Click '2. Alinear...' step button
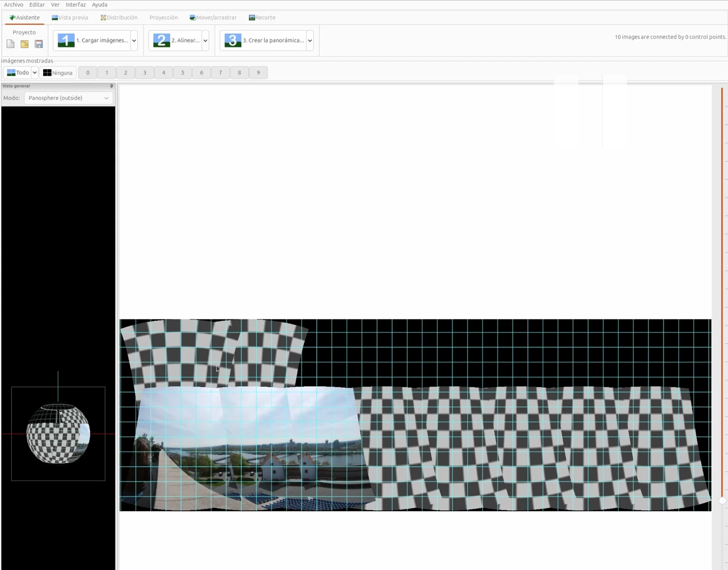 (x=176, y=40)
